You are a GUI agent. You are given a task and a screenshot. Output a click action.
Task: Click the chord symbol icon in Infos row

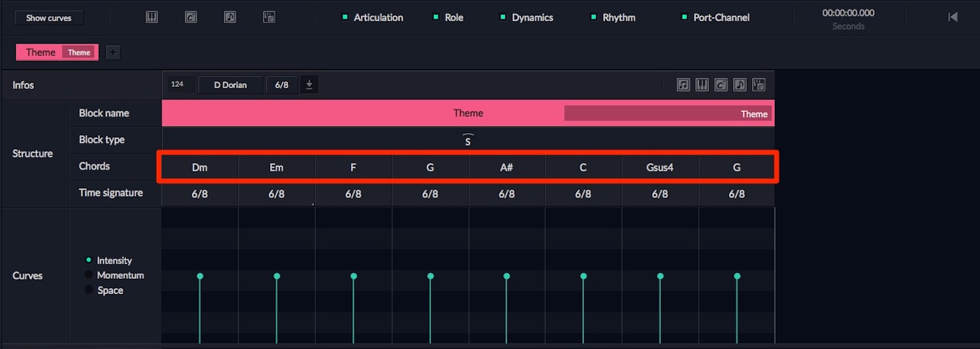721,85
